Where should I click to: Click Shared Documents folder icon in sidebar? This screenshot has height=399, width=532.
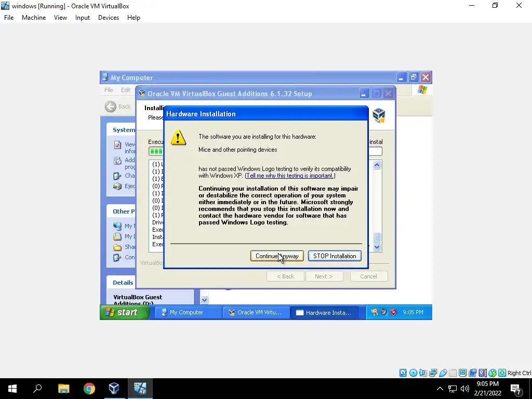click(117, 247)
